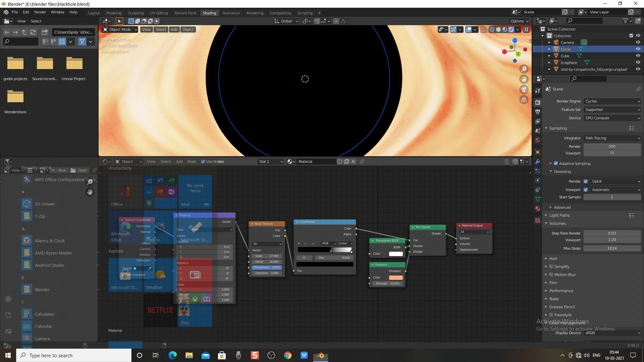Click the pin icon in node editor header
This screenshot has width=644, height=362.
[x=362, y=162]
